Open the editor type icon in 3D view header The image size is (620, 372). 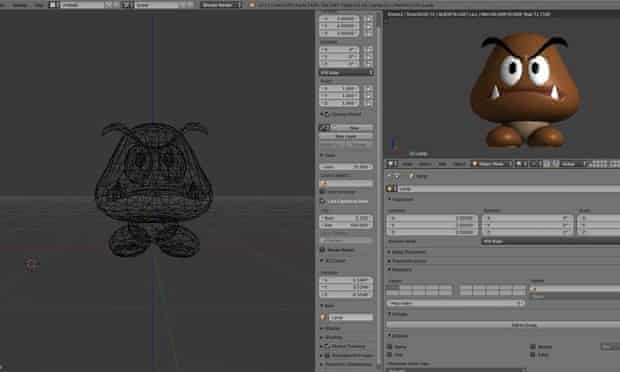392,164
